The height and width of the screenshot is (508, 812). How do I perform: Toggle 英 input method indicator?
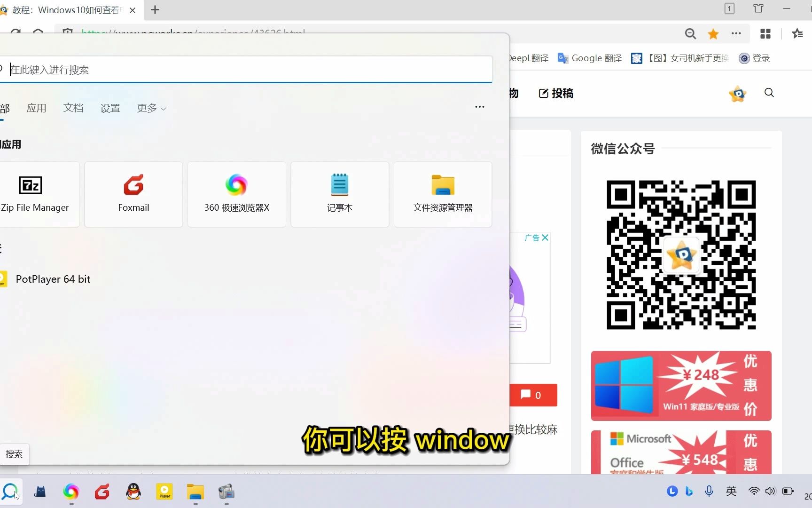point(731,491)
